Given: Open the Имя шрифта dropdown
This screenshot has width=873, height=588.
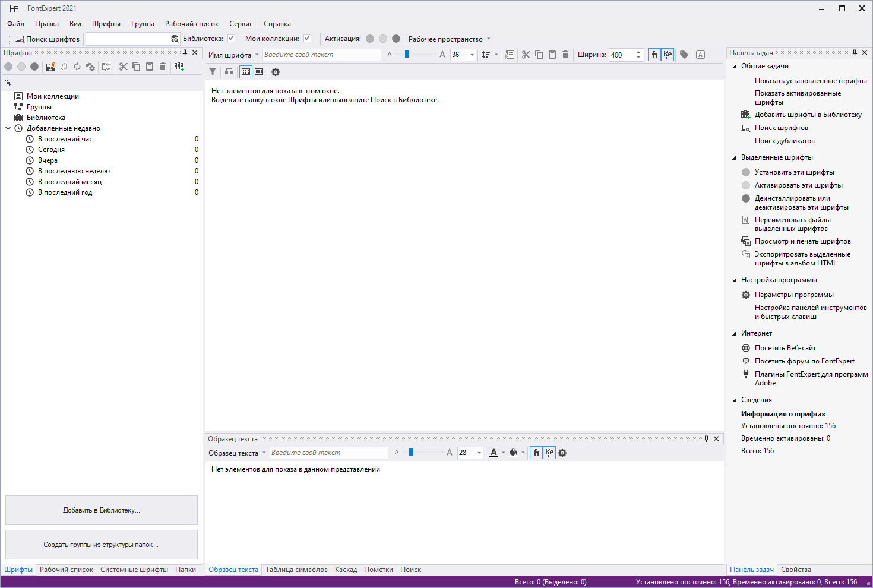Looking at the screenshot, I should click(257, 55).
